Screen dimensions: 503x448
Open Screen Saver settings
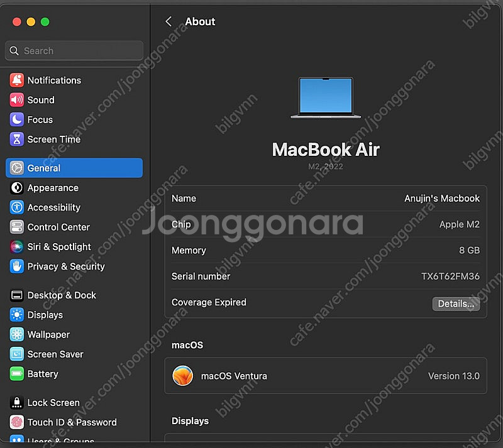(x=55, y=354)
